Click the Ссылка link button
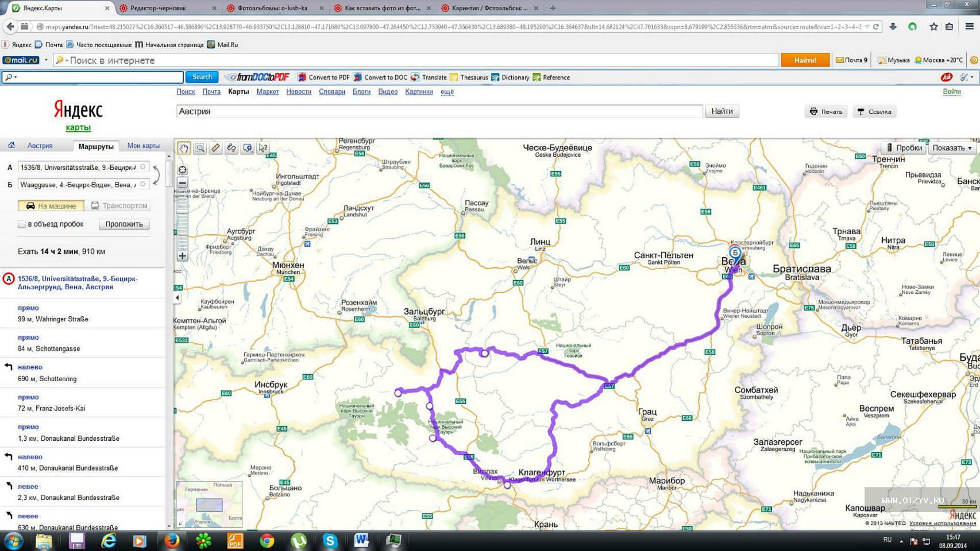 coord(874,111)
